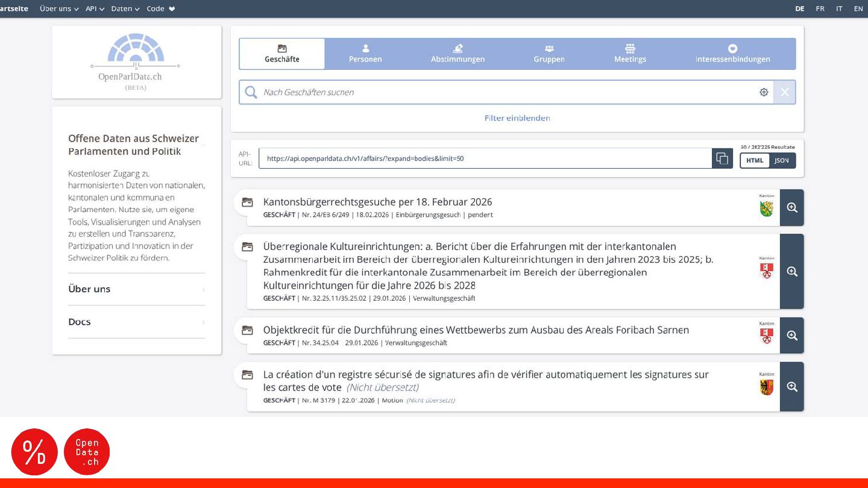
Task: Open the 'Objektkredit für die Durchführung' title
Action: coord(476,330)
